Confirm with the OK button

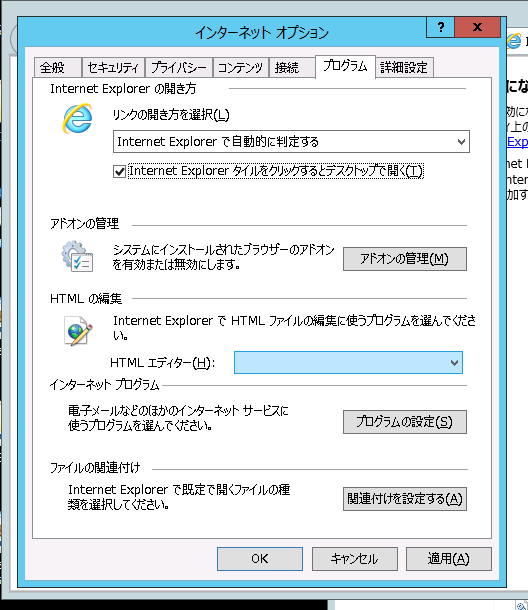click(x=260, y=559)
